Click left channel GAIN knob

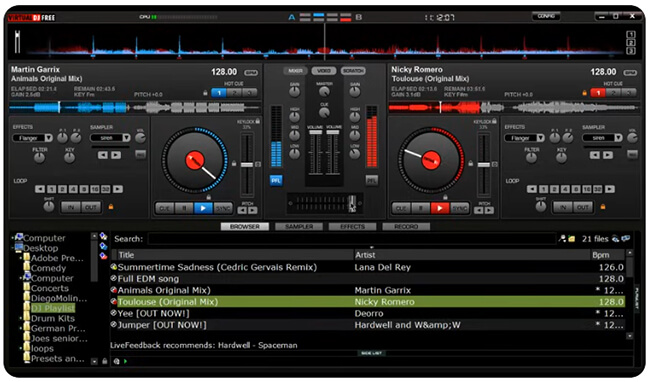click(x=294, y=92)
